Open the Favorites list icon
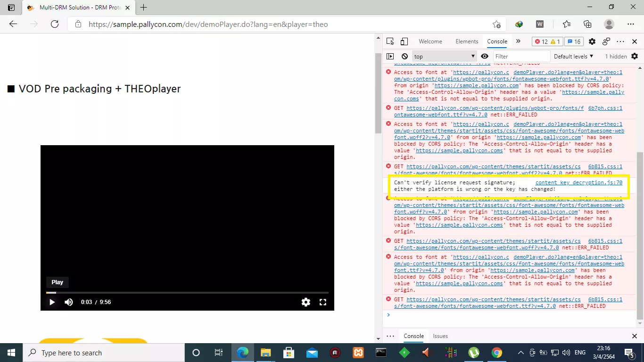The width and height of the screenshot is (644, 362). coord(567,24)
